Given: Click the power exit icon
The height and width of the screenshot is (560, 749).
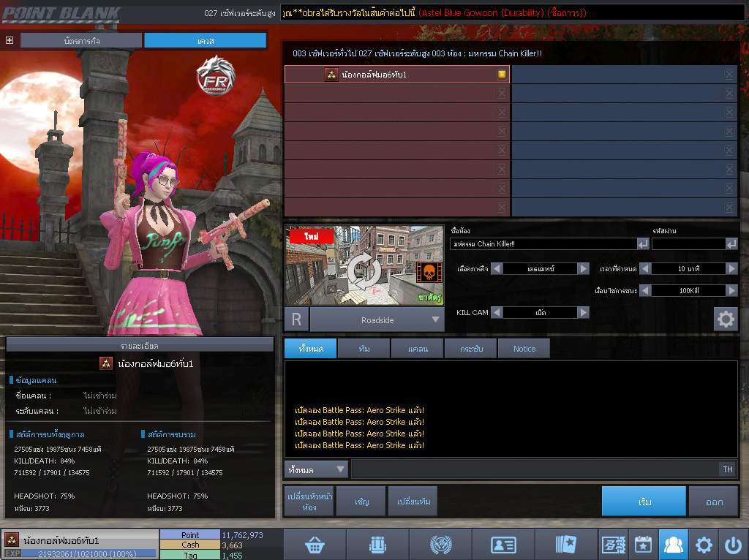Looking at the screenshot, I should pos(734,545).
